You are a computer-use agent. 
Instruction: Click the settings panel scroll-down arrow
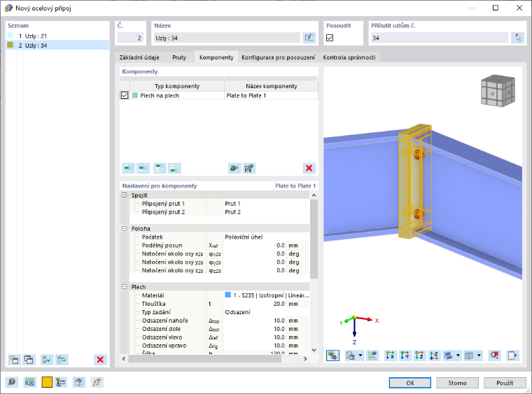coord(314,350)
